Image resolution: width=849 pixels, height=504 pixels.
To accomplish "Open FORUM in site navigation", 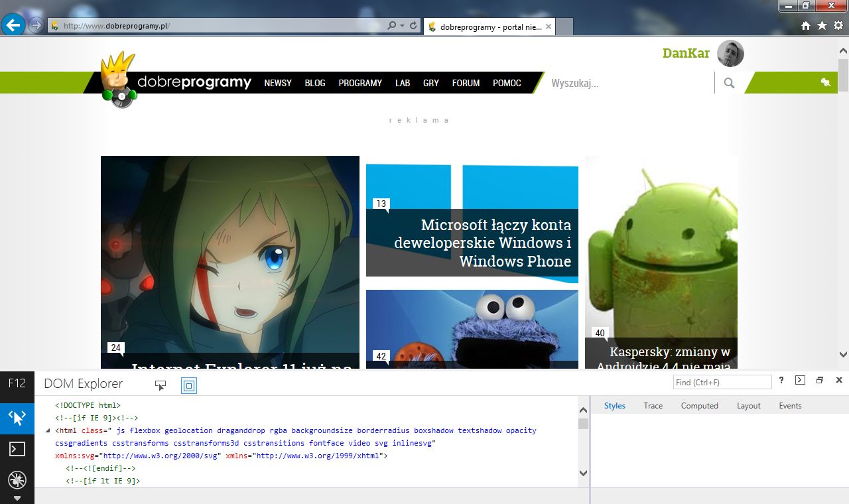I will [x=466, y=83].
